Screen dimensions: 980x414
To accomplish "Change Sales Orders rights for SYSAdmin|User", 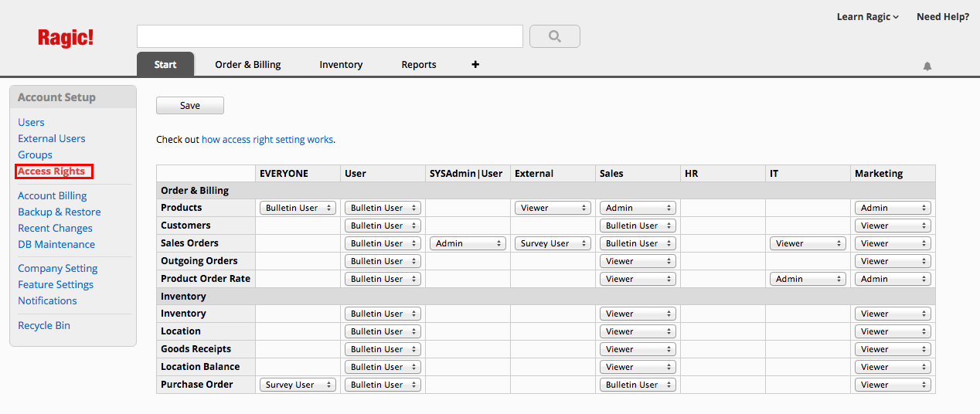I will [x=468, y=243].
